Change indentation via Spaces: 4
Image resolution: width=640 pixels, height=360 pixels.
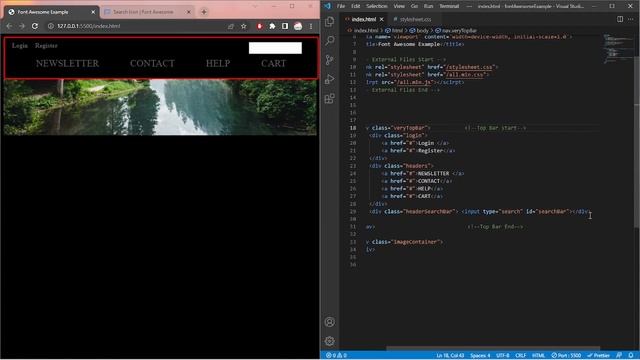(x=480, y=356)
